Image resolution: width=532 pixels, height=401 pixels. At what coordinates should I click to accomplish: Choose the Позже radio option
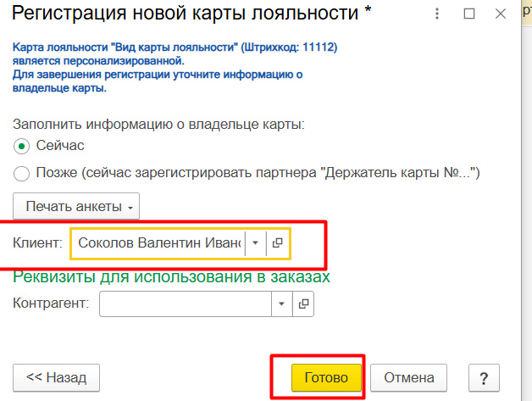point(22,174)
